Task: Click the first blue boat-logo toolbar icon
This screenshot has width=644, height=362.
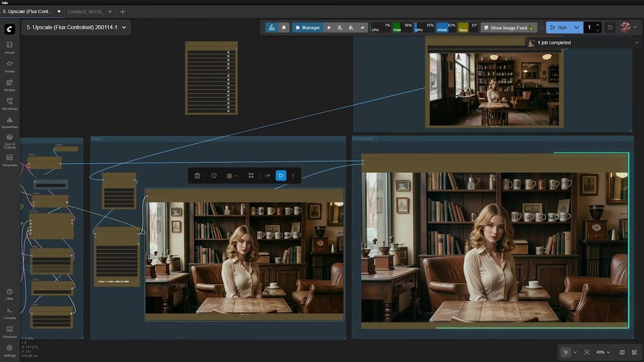Action: coord(272,27)
